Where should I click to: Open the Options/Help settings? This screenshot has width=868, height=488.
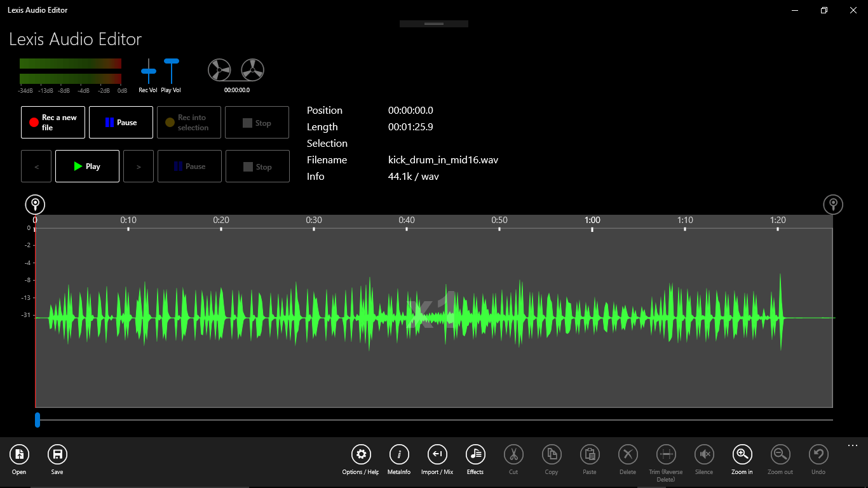(360, 454)
